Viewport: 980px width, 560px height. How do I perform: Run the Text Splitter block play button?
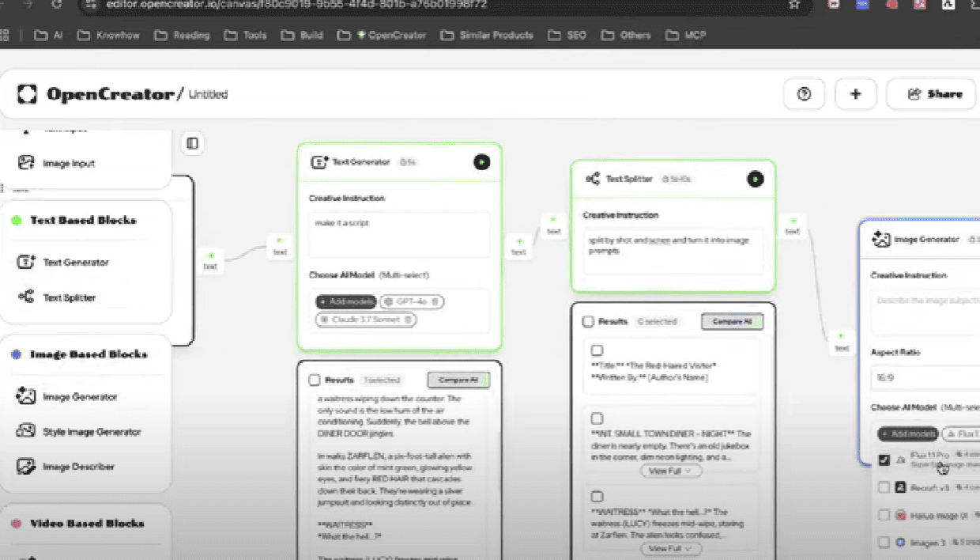click(x=755, y=180)
